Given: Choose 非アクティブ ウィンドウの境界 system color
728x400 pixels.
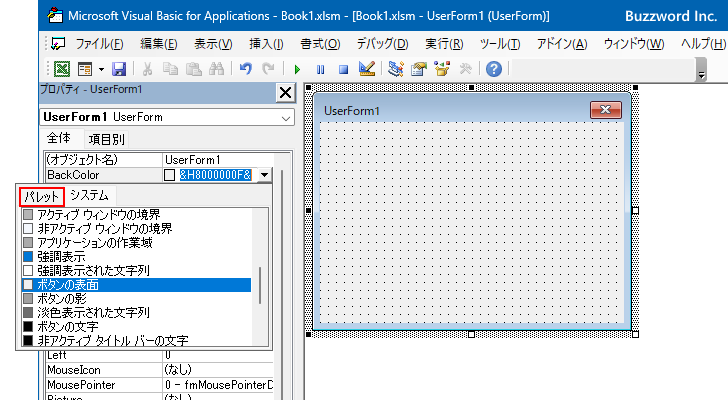Looking at the screenshot, I should coord(137,228).
